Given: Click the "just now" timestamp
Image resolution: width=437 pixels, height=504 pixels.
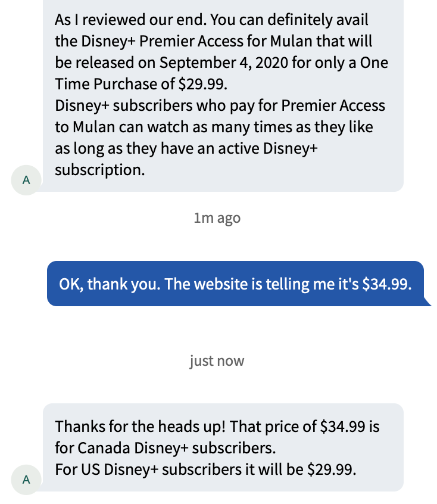Looking at the screenshot, I should tap(217, 361).
